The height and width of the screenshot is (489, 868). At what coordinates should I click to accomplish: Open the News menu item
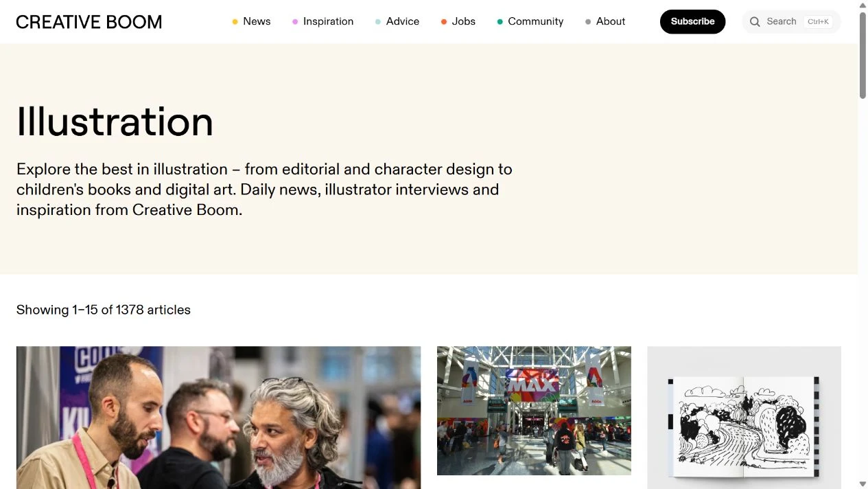click(x=251, y=21)
